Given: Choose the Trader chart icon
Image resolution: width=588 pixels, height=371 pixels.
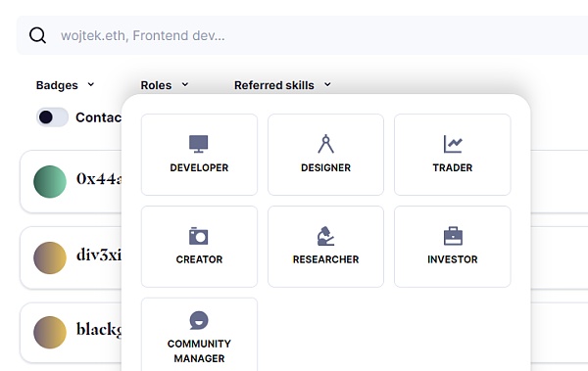Looking at the screenshot, I should pos(453,144).
